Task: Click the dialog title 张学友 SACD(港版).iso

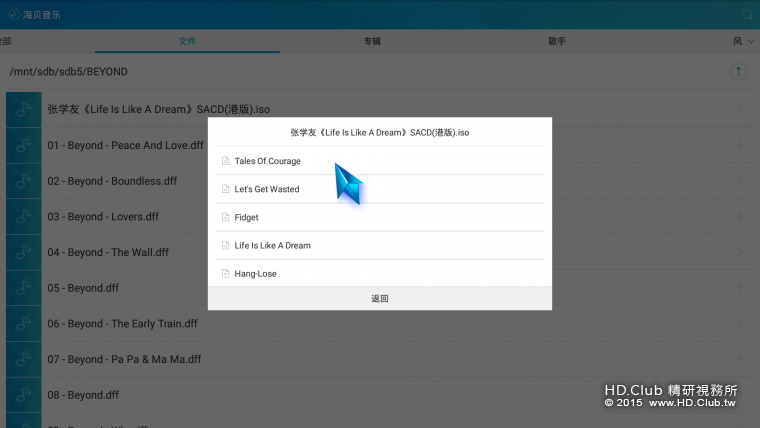Action: [380, 132]
